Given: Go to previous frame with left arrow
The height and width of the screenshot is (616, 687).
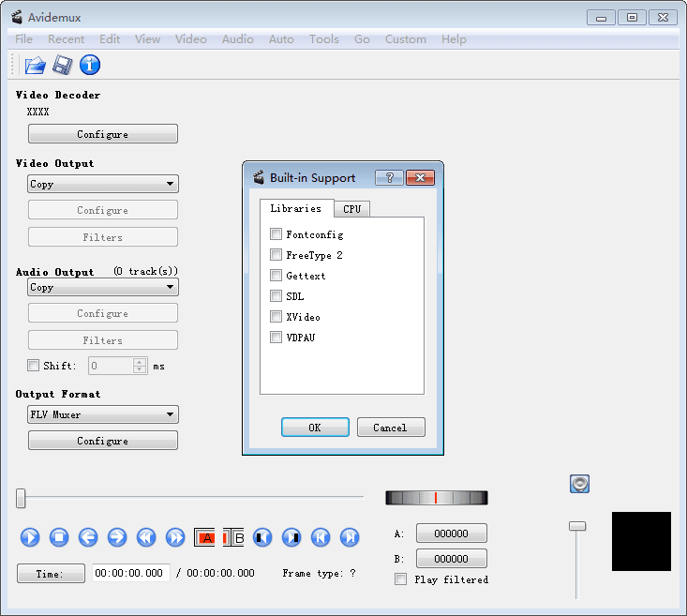Looking at the screenshot, I should pyautogui.click(x=88, y=537).
